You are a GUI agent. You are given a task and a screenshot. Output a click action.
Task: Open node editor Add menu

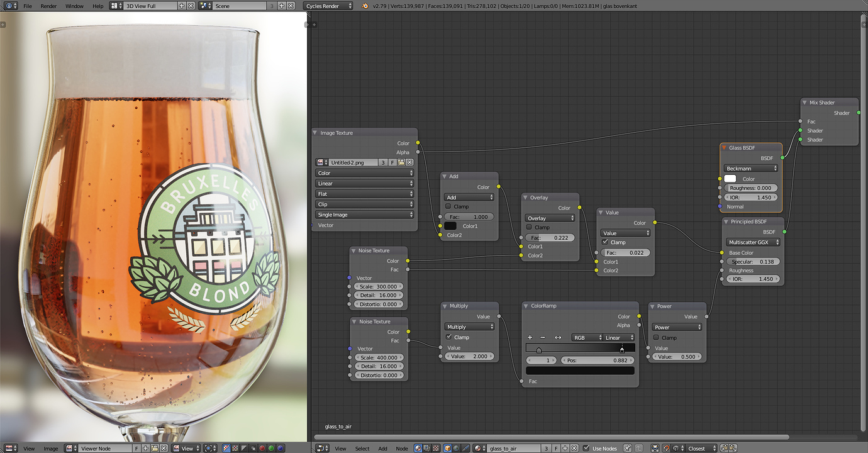click(382, 448)
